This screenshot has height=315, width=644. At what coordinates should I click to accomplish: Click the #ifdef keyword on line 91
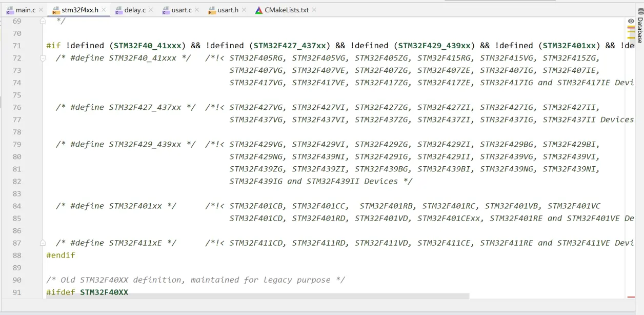tap(61, 292)
